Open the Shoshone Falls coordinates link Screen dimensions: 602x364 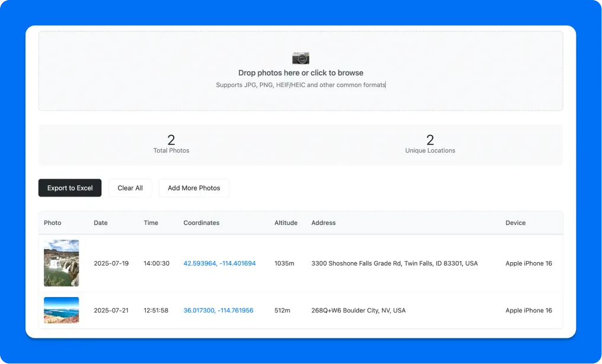coord(220,263)
